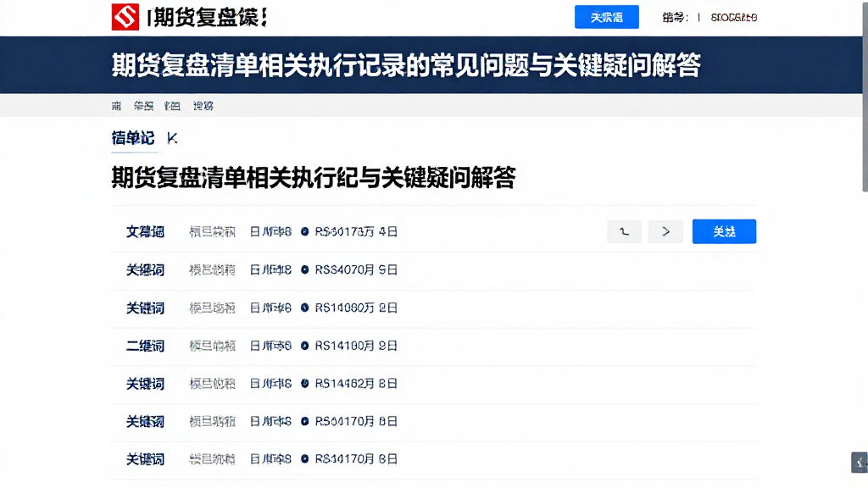Screen dimensions: 868x488
Task: Select the 清单记 tab
Action: [x=133, y=138]
